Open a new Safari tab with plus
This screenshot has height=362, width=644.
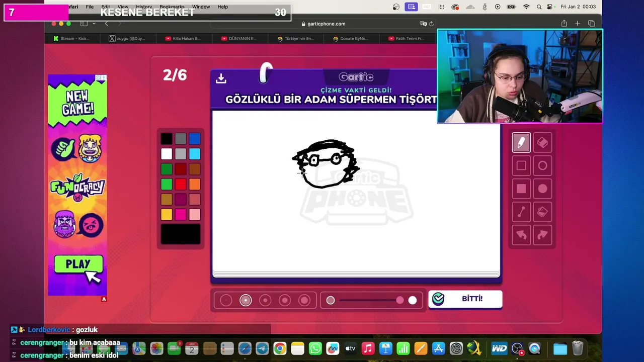tap(578, 24)
